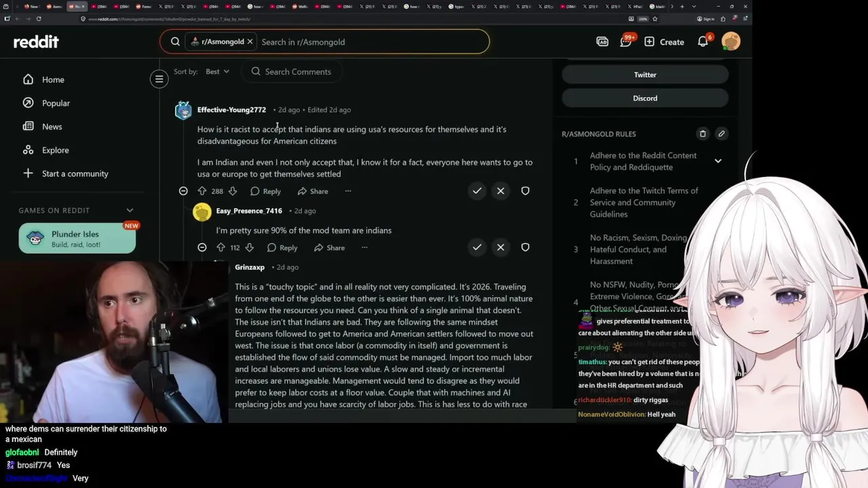Click the search magnifier icon in search bar
868x488 pixels.
click(175, 42)
